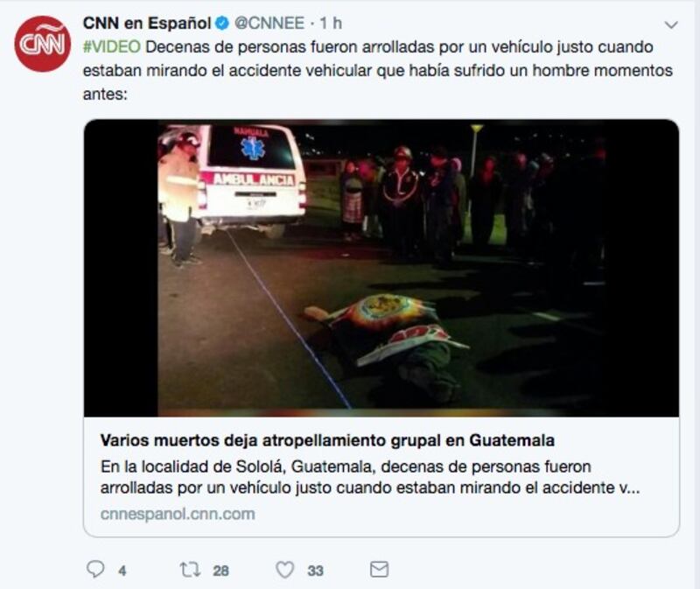
Task: Click the card description about Sololá, Guatemala
Action: 370,477
